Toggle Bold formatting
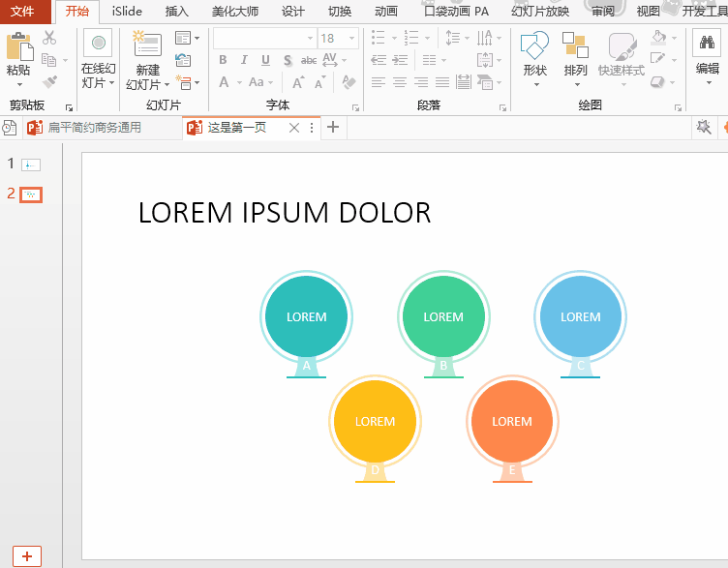The image size is (728, 568). click(223, 60)
